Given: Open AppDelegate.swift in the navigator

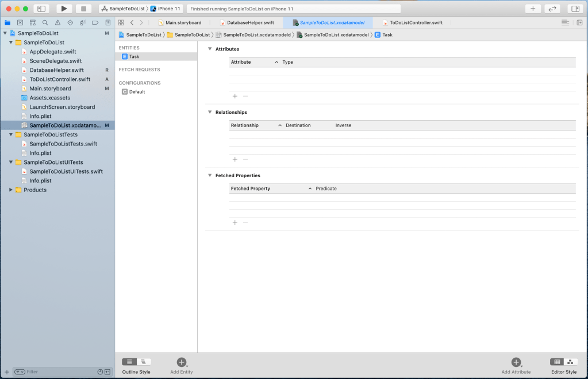Looking at the screenshot, I should click(52, 52).
